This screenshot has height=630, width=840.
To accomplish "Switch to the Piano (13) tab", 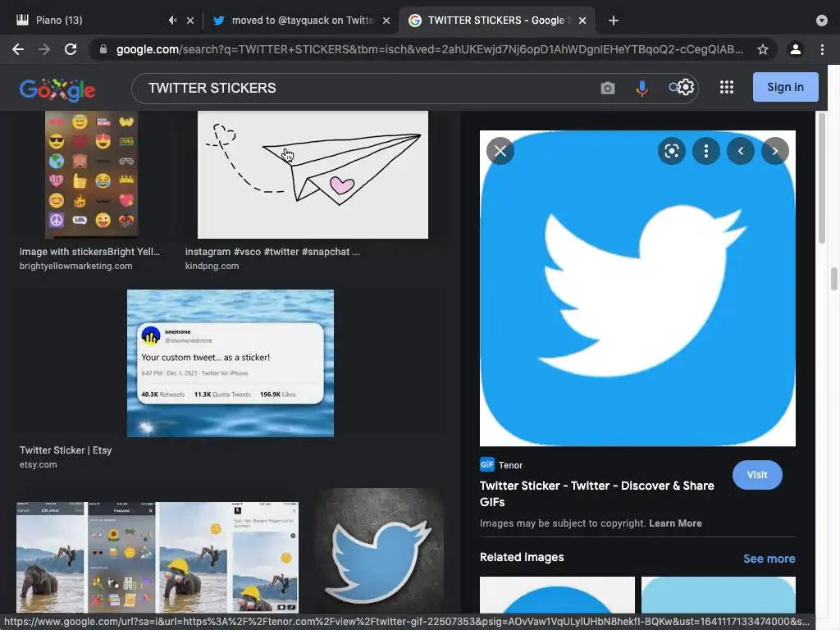I will (102, 21).
